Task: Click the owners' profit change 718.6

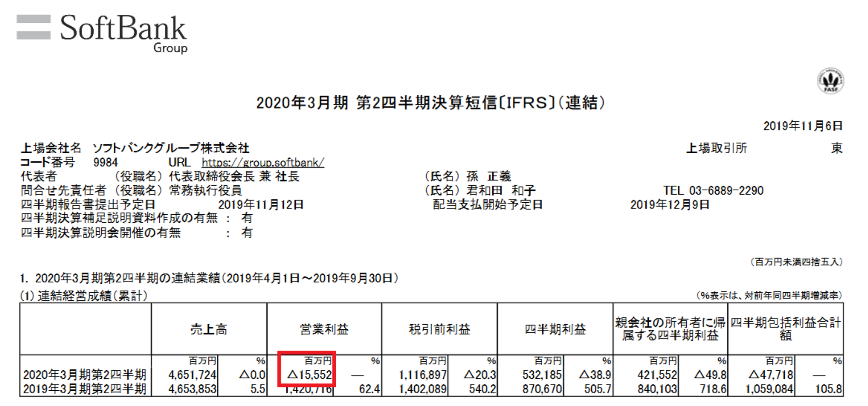Action: pos(713,389)
